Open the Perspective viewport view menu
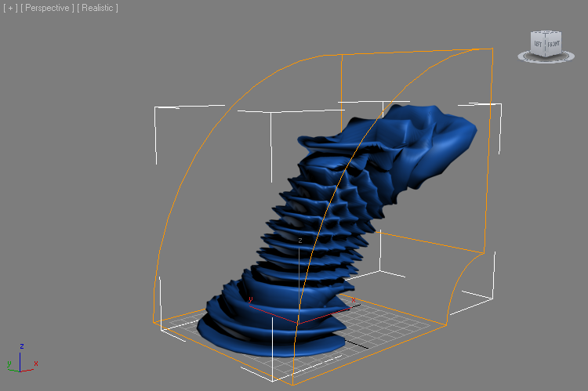This screenshot has height=391, width=588. [47, 8]
